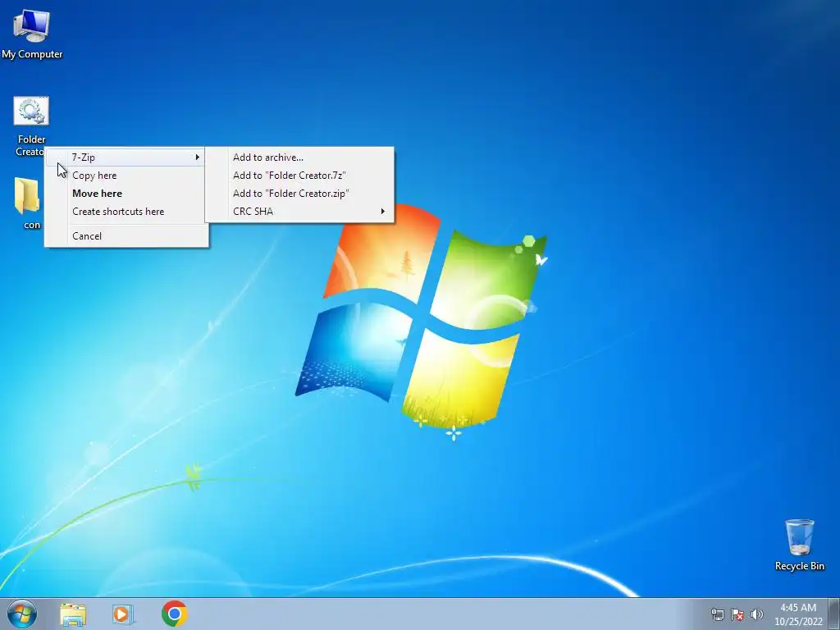
Task: Launch Google Chrome from taskbar
Action: pyautogui.click(x=174, y=614)
